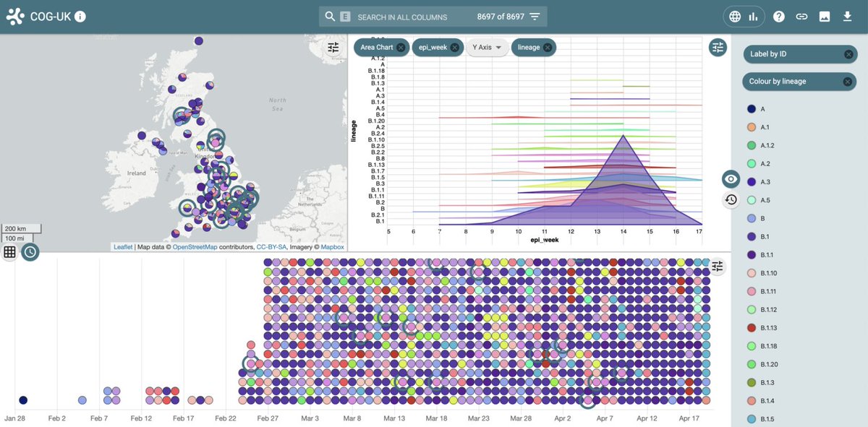Click the search magnifier icon
Screen dimensions: 868x427
tap(330, 17)
